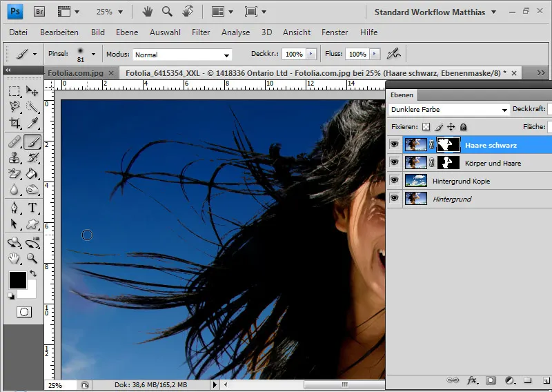Select the Custom Shape tool
Screen dimensions: 552x392
[x=32, y=224]
